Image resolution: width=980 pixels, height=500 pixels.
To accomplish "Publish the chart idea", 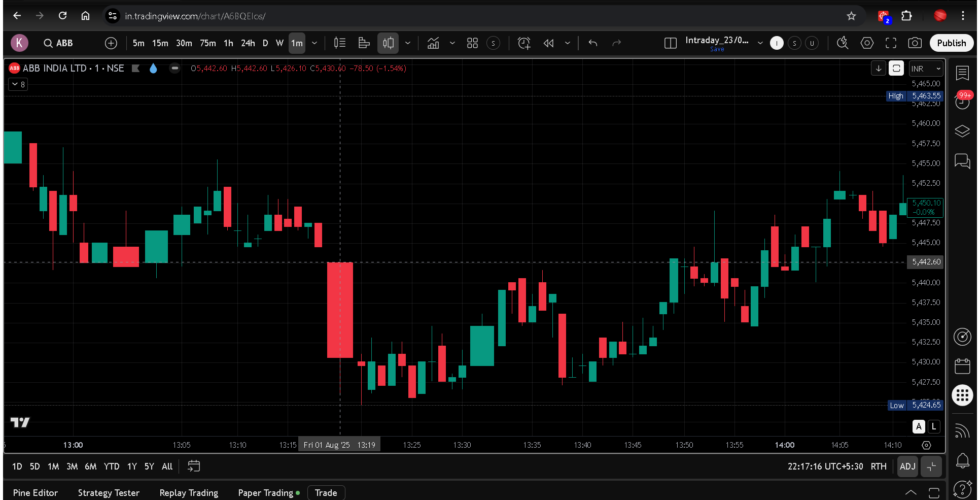I will pos(951,43).
